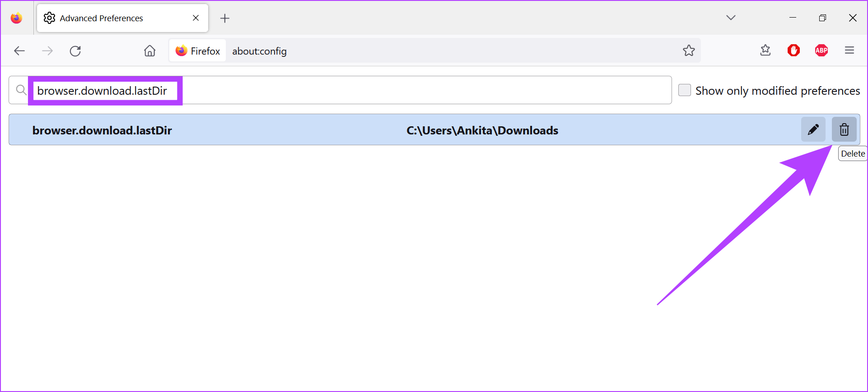Open the Firefox home page
Viewport: 868px width, 392px height.
click(x=149, y=51)
